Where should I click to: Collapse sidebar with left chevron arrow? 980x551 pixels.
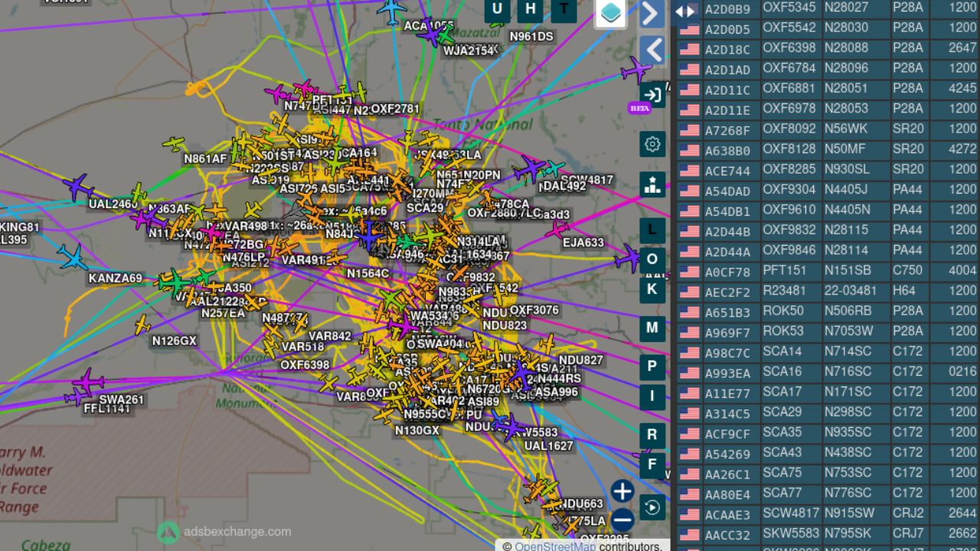click(652, 51)
